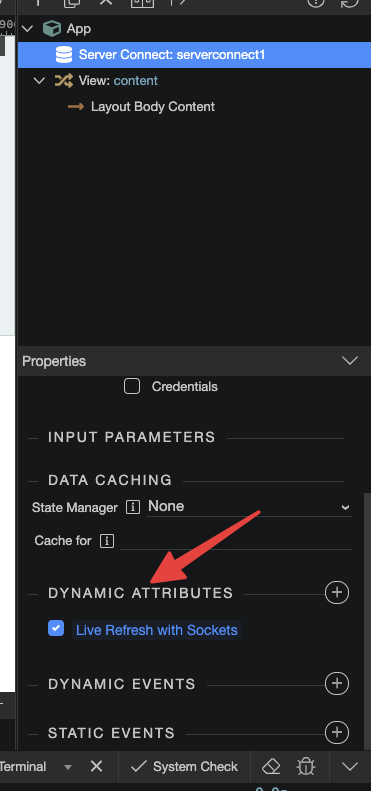Click the System Check button
Screen dimensions: 371x791
click(184, 767)
